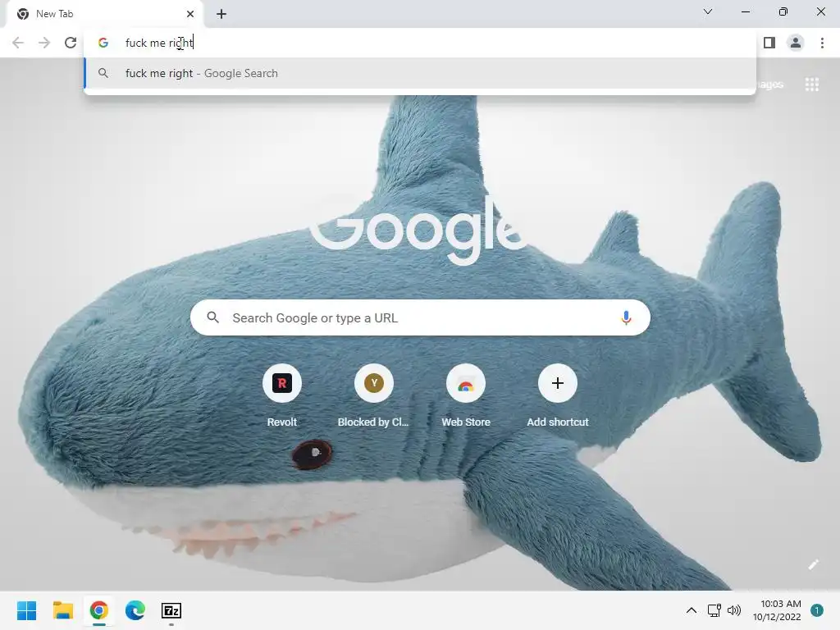The image size is (840, 630).
Task: Click the browser back arrow
Action: click(x=18, y=43)
